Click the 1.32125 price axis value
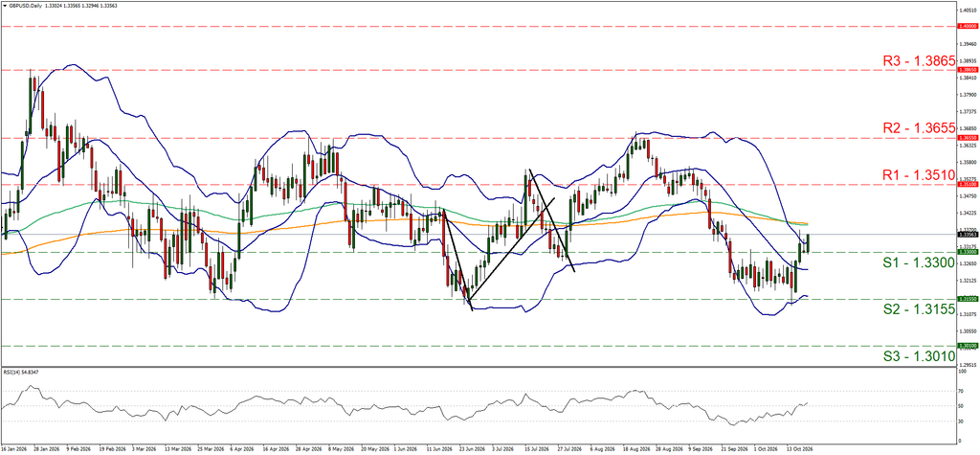 coord(967,280)
